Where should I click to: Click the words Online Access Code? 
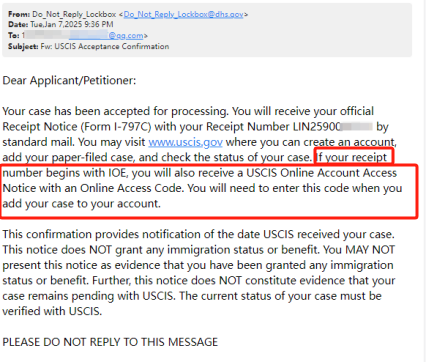[x=131, y=188]
